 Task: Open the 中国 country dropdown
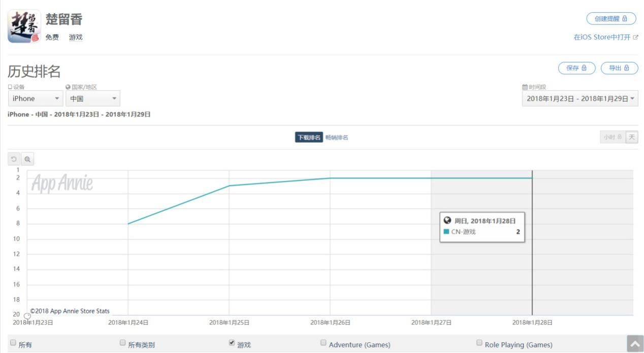[x=93, y=99]
